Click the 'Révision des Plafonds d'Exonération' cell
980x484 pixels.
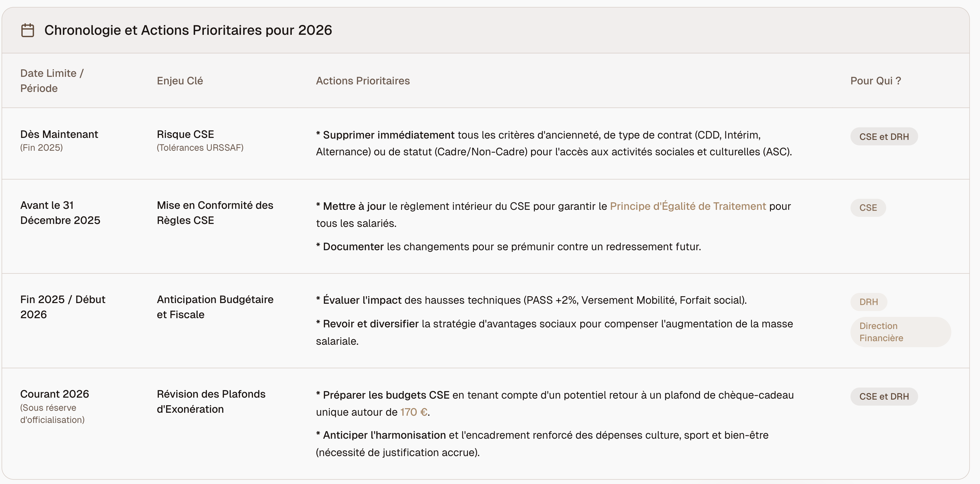click(x=211, y=402)
